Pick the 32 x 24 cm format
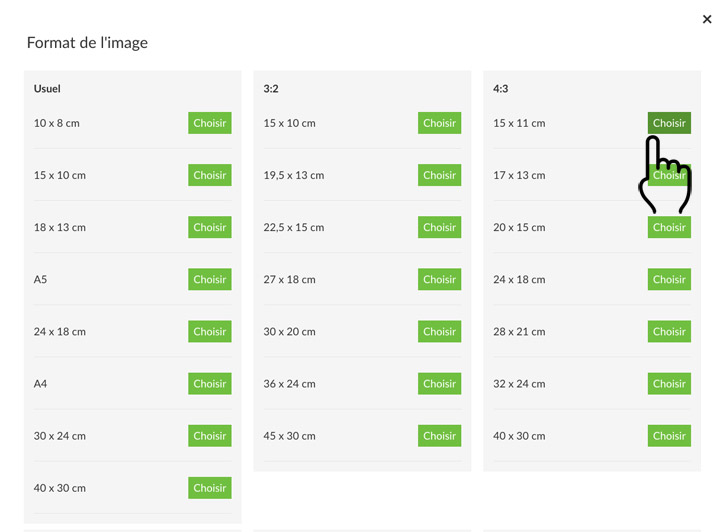Viewport: 726px width, 532px height. pyautogui.click(x=669, y=383)
